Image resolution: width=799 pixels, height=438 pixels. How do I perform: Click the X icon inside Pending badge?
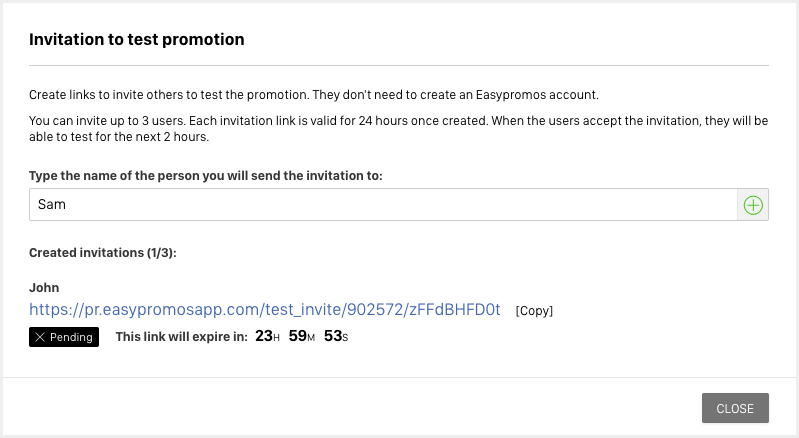pyautogui.click(x=40, y=337)
